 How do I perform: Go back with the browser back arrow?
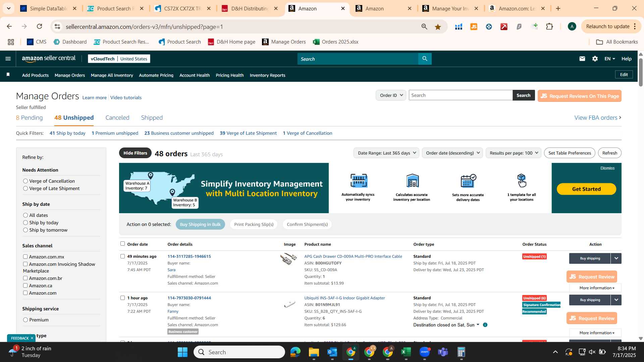pos(9,26)
